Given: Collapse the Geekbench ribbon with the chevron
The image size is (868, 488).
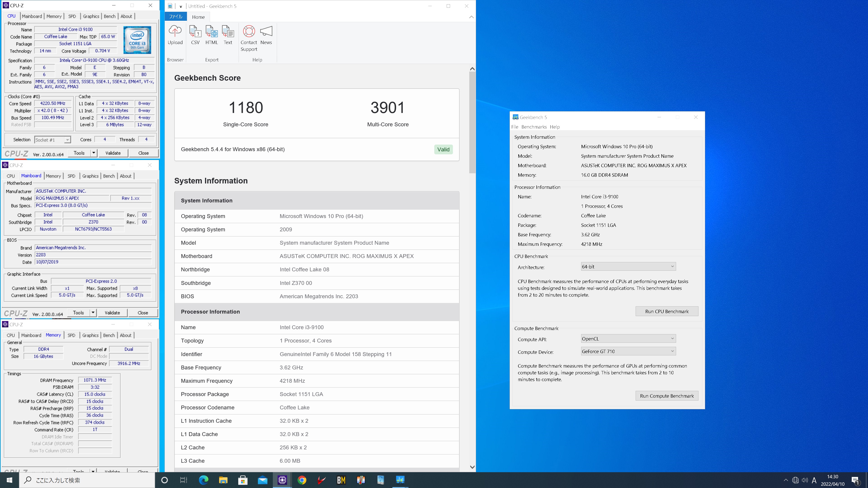Looking at the screenshot, I should tap(471, 17).
